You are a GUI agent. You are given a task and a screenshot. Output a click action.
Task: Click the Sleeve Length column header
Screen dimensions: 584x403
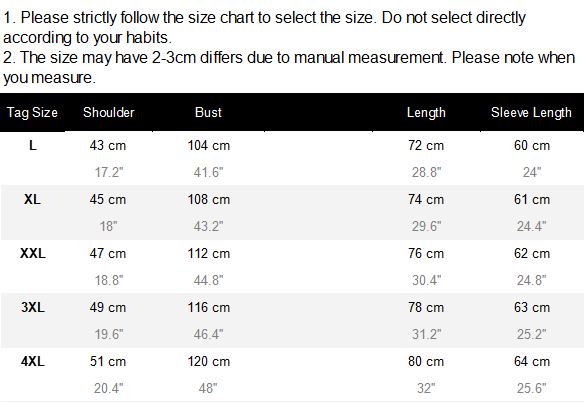[x=531, y=113]
